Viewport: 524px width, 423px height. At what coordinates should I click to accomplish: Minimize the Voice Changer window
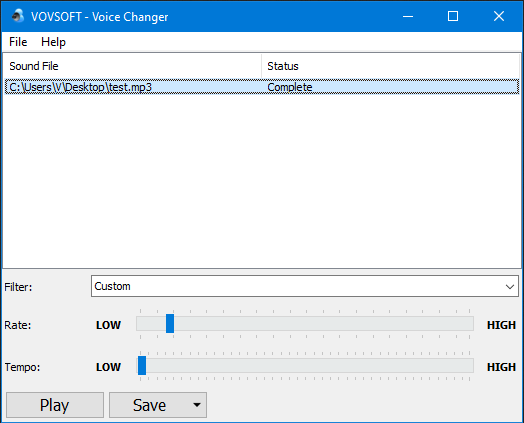coord(408,16)
